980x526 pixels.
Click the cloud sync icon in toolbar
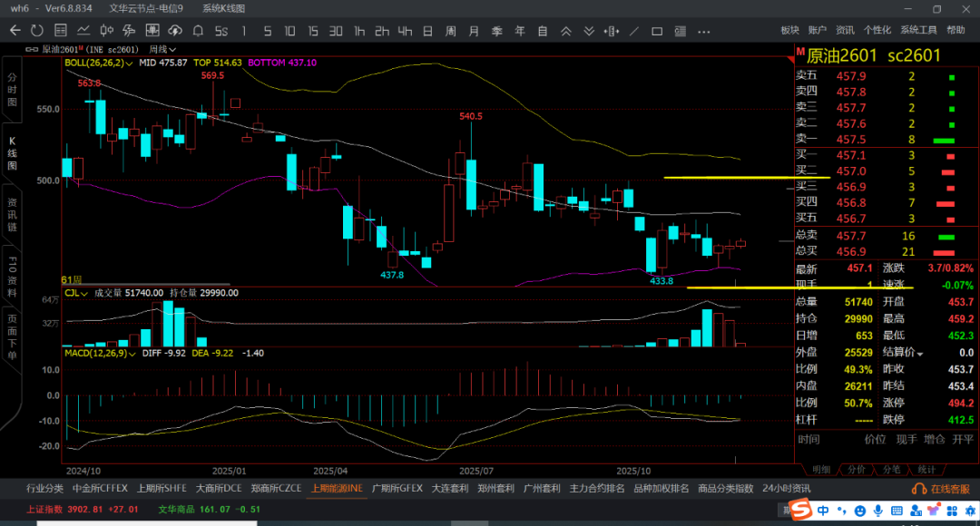175,31
